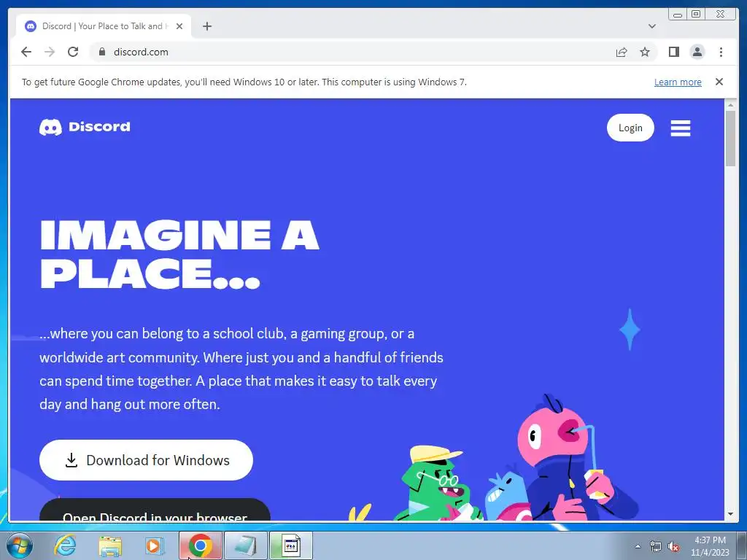Screen dimensions: 747x560
Task: Minimize the Chrome window
Action: (x=678, y=15)
